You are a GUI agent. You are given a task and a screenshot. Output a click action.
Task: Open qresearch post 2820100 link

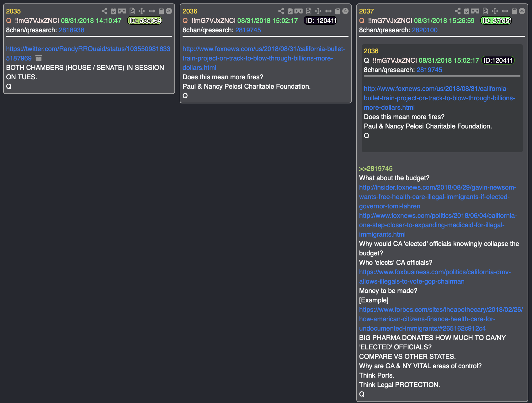[x=425, y=30]
